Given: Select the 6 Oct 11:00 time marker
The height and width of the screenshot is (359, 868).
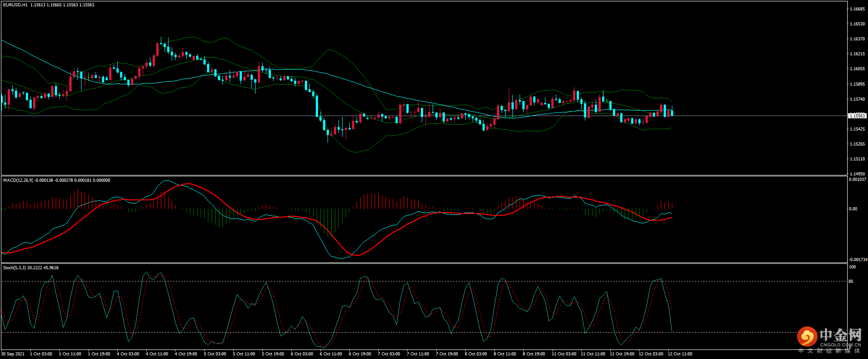Looking at the screenshot, I should (331, 354).
